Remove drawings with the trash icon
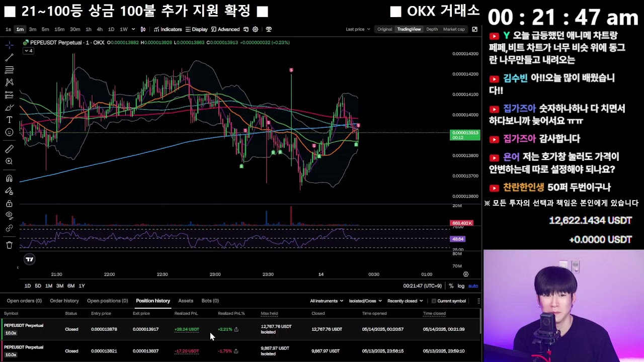 [9, 245]
